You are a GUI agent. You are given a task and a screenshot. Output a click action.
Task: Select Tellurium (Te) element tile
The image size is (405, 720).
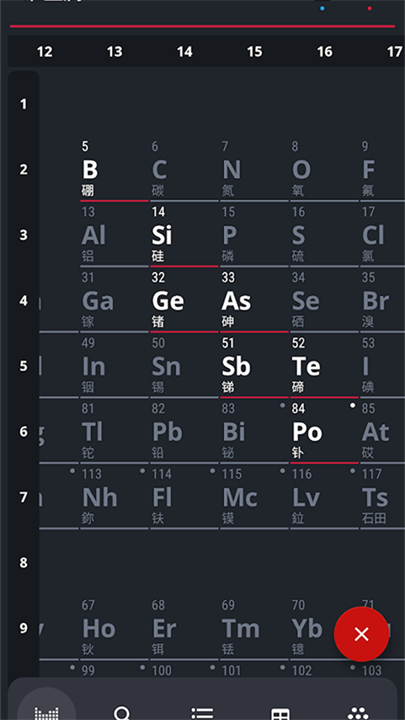(x=324, y=366)
